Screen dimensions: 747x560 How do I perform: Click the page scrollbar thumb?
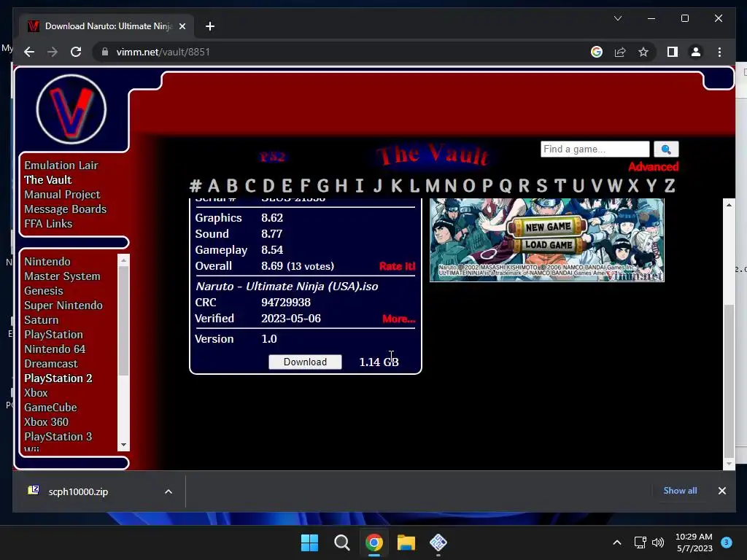click(729, 379)
